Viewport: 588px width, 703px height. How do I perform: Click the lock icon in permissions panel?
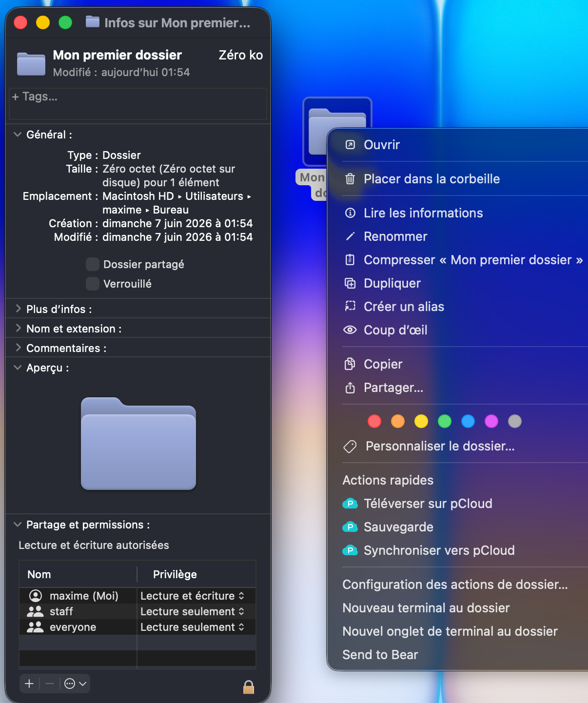(249, 687)
